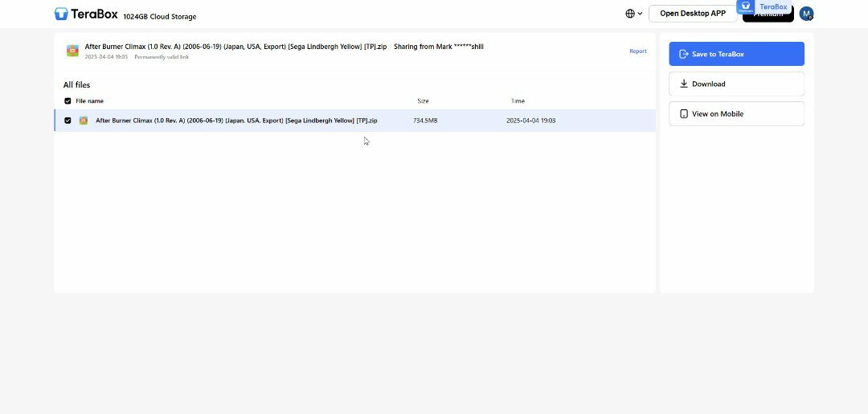Open the After Burner Climax zip file name

pos(236,121)
